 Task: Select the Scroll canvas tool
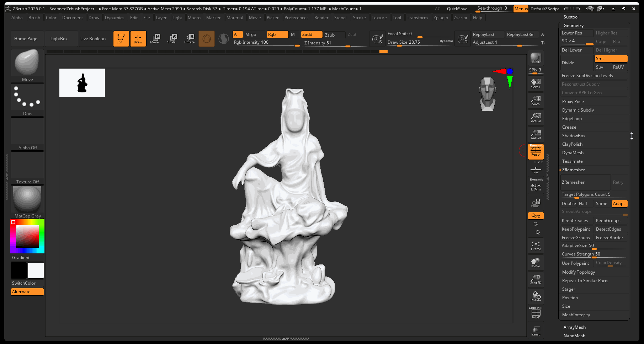[x=536, y=84]
